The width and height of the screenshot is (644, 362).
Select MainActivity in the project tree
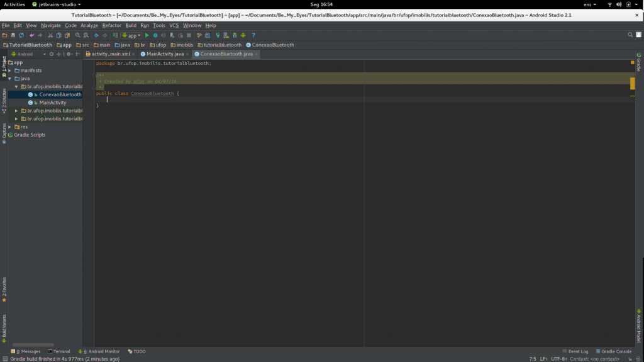click(53, 103)
